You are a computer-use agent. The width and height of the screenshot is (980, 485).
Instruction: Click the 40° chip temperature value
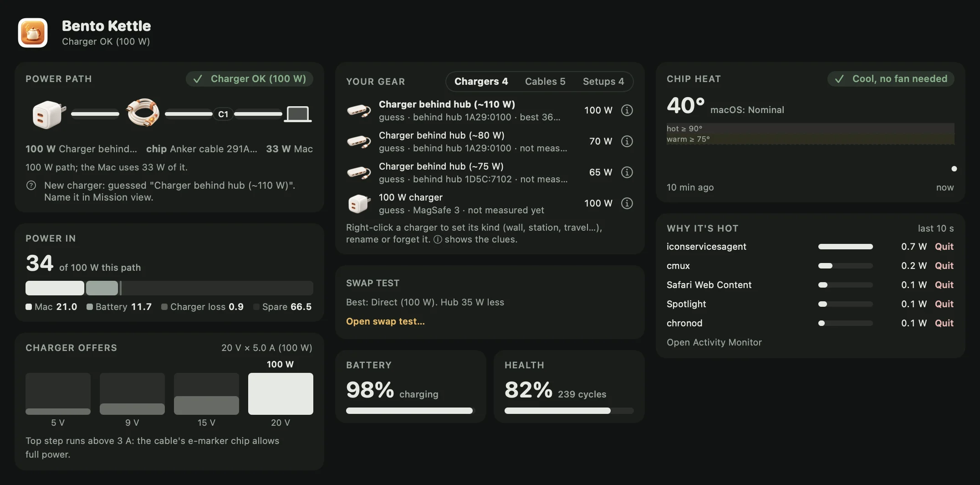coord(685,106)
